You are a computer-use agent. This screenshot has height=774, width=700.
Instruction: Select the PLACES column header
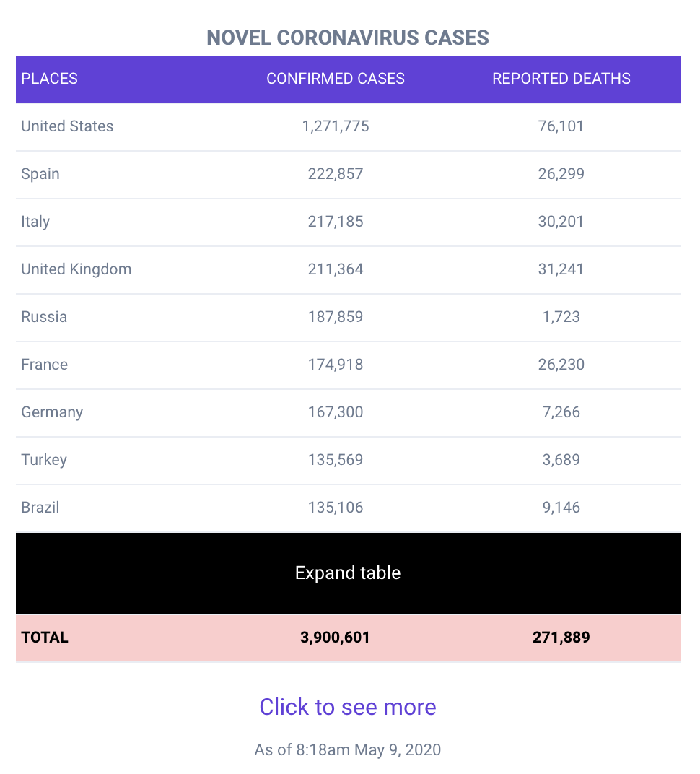[x=49, y=79]
